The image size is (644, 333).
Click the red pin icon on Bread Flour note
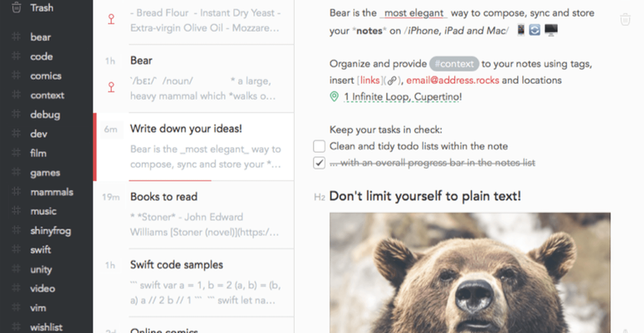pyautogui.click(x=111, y=19)
